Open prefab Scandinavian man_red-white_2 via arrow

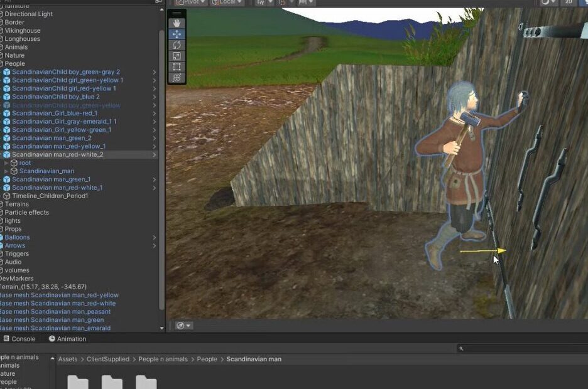155,154
